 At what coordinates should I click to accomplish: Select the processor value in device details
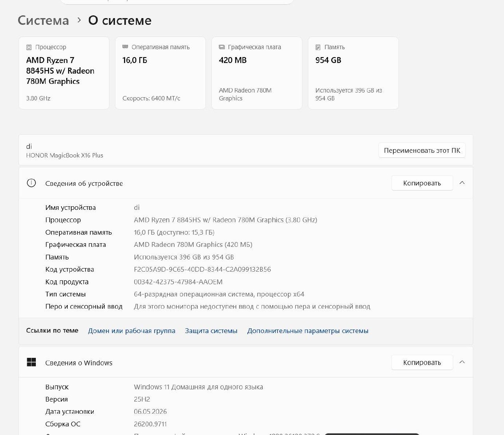tap(226, 220)
